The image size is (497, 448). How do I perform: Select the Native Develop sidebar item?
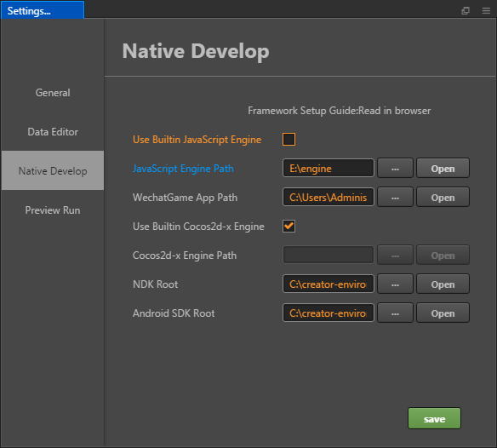53,170
